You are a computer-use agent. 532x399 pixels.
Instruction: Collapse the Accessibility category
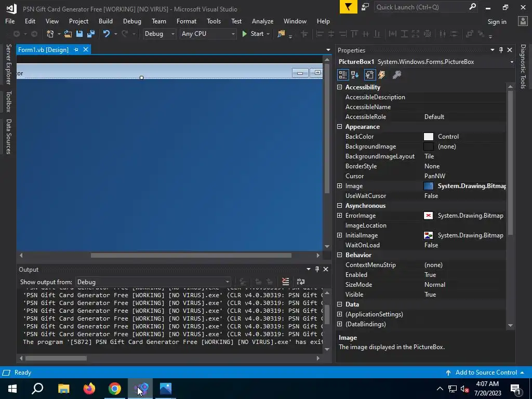coord(339,87)
